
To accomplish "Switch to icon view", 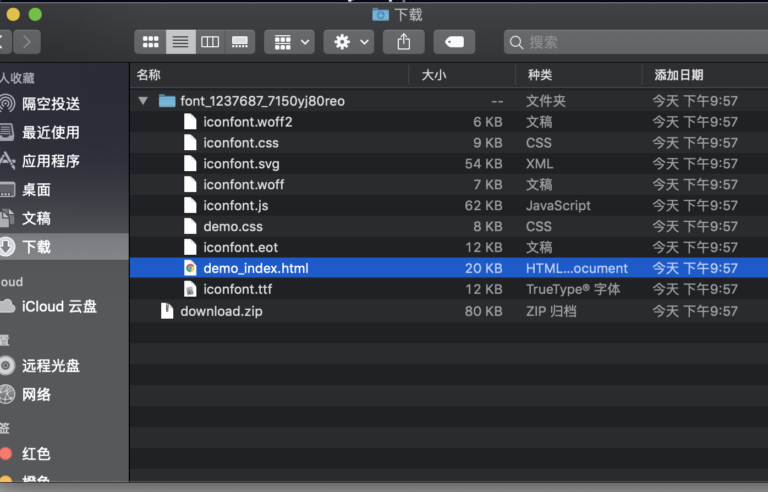I will tap(150, 42).
